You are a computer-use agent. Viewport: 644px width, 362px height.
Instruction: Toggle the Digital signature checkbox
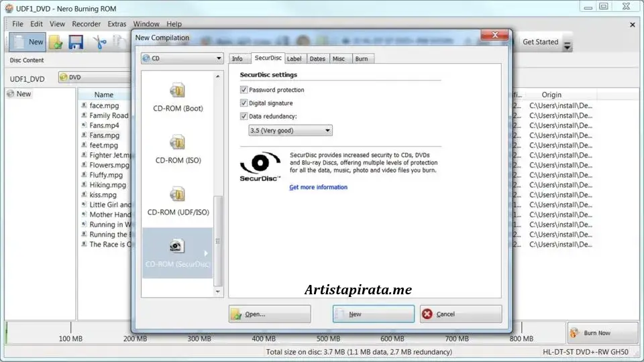244,103
